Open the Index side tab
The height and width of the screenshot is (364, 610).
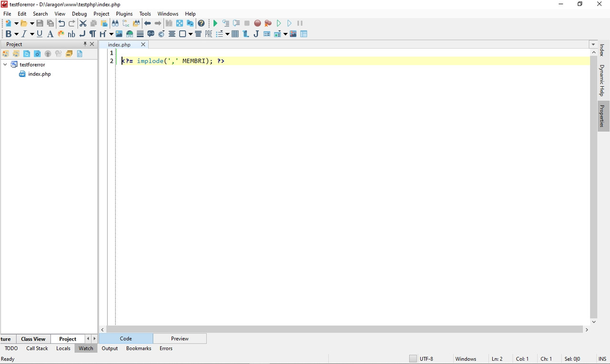point(602,50)
